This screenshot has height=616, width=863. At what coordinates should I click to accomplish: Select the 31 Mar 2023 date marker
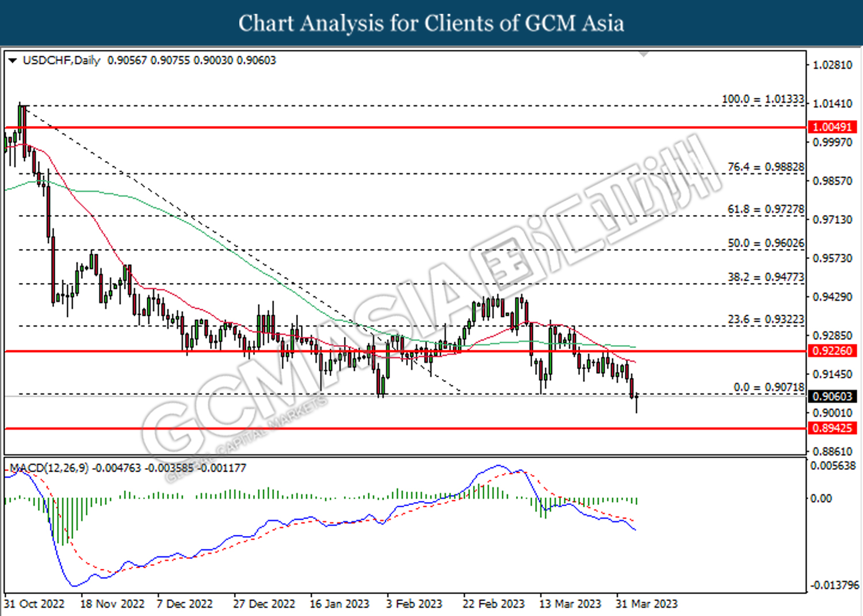[646, 604]
